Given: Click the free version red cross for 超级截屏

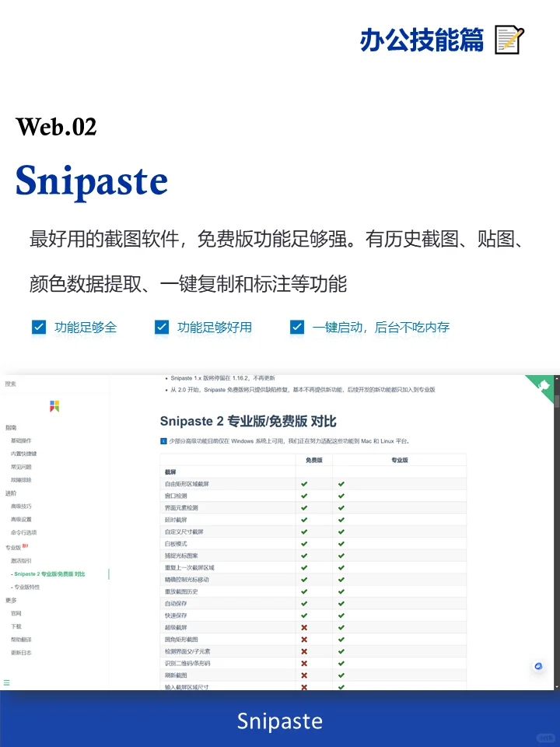Looking at the screenshot, I should (x=304, y=627).
